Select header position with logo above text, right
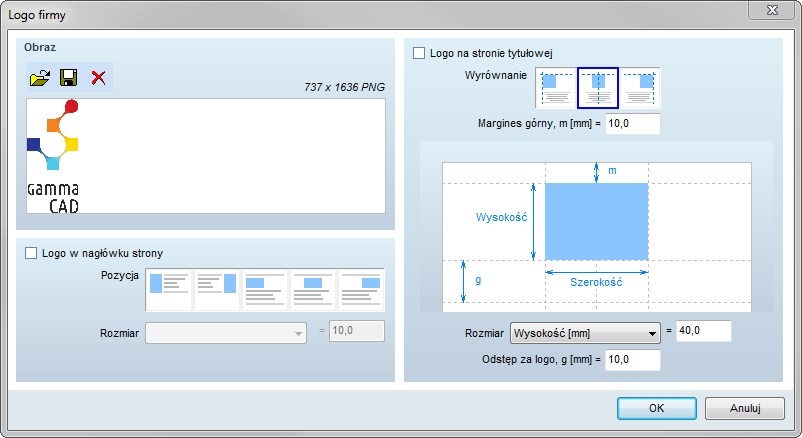 click(361, 288)
